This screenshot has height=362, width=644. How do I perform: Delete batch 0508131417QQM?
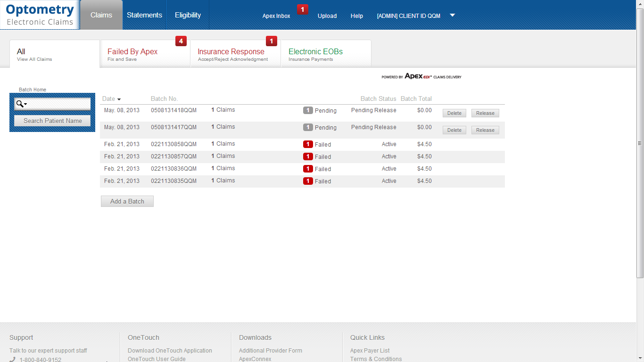(454, 130)
